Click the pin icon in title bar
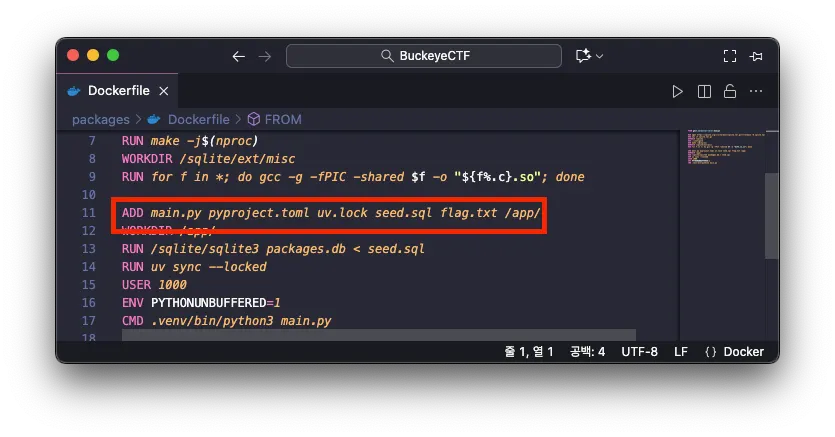 pyautogui.click(x=756, y=56)
